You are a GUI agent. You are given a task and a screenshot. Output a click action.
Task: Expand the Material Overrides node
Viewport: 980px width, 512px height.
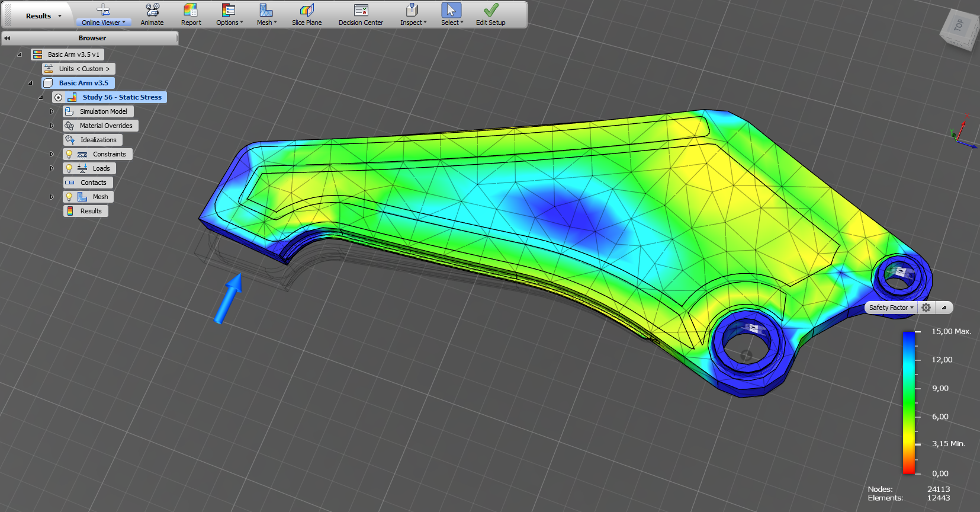52,126
